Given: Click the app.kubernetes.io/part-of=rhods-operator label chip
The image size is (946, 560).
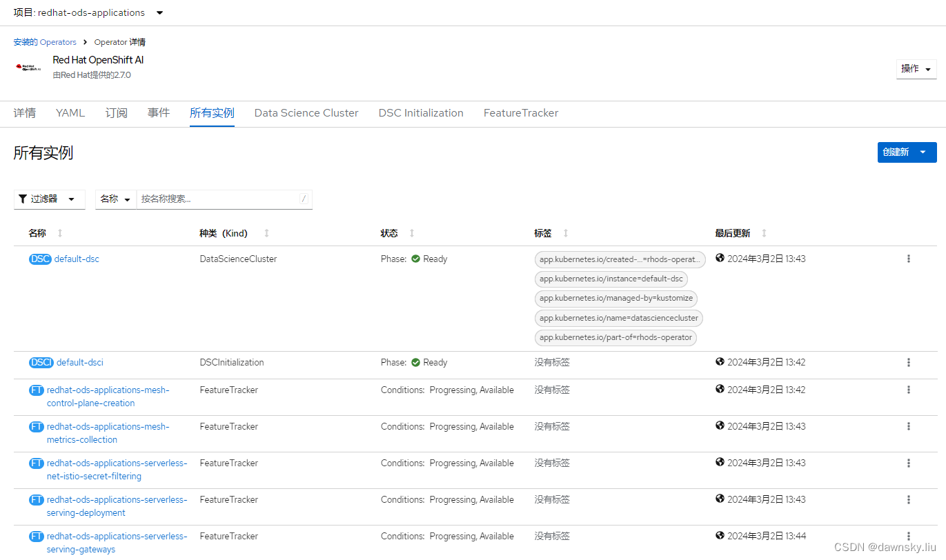Looking at the screenshot, I should pos(615,337).
